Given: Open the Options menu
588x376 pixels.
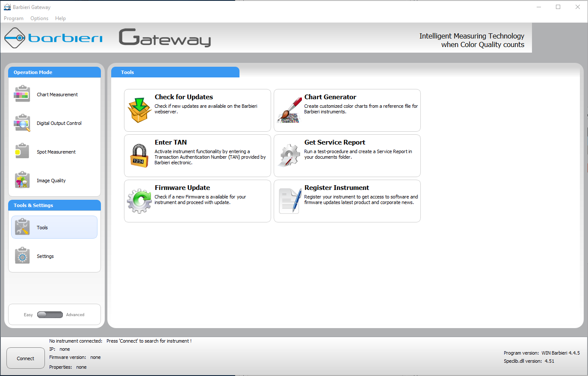Looking at the screenshot, I should [39, 18].
